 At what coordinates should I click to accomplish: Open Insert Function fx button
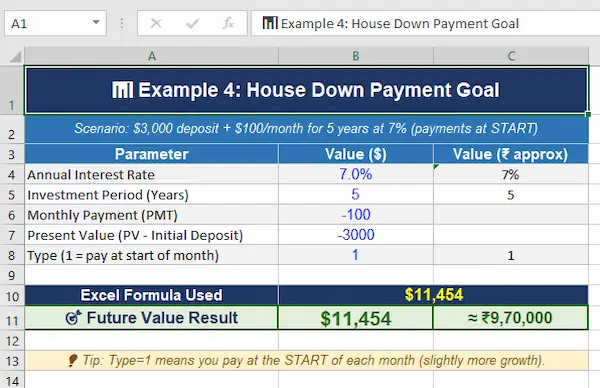[x=228, y=23]
